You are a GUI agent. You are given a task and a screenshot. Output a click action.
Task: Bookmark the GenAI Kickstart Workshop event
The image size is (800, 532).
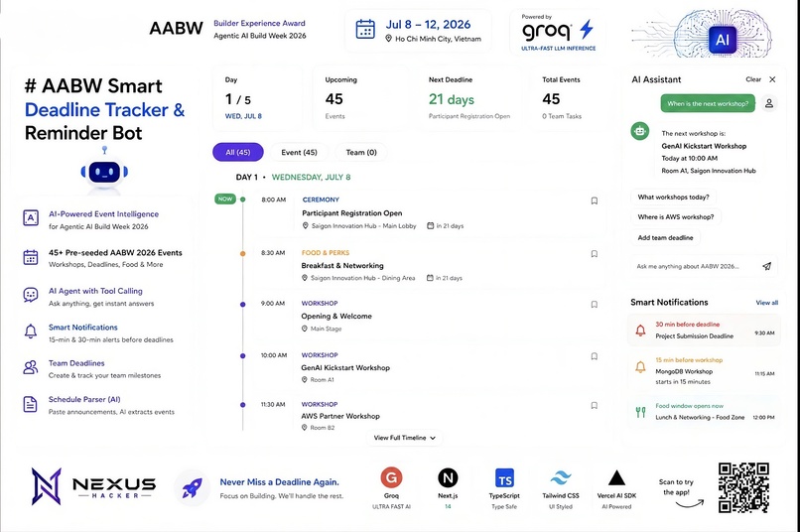pyautogui.click(x=594, y=356)
